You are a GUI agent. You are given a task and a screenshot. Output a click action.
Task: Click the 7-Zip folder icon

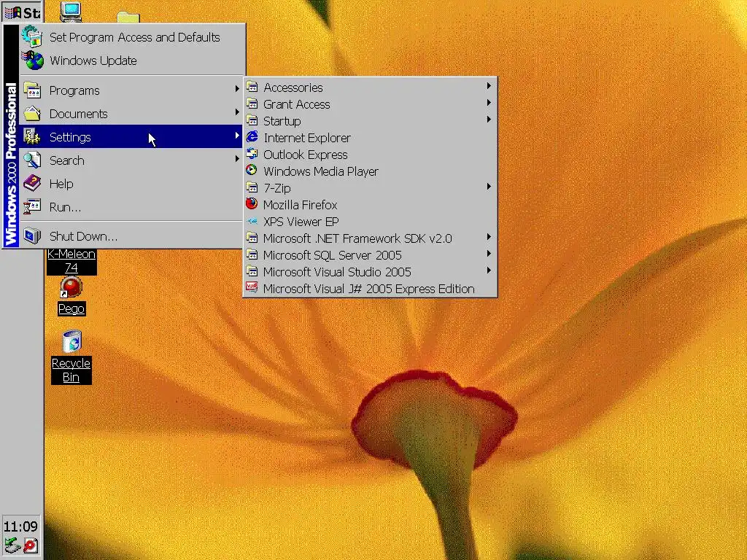point(252,187)
